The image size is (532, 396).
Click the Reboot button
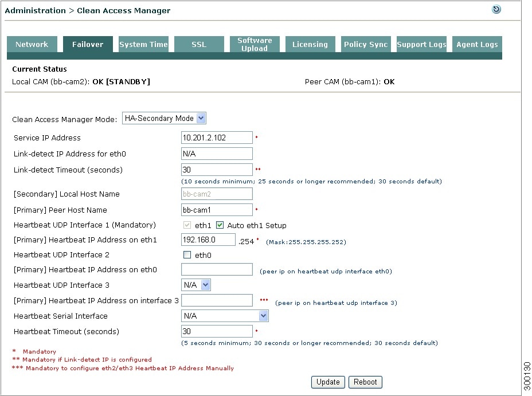click(365, 382)
